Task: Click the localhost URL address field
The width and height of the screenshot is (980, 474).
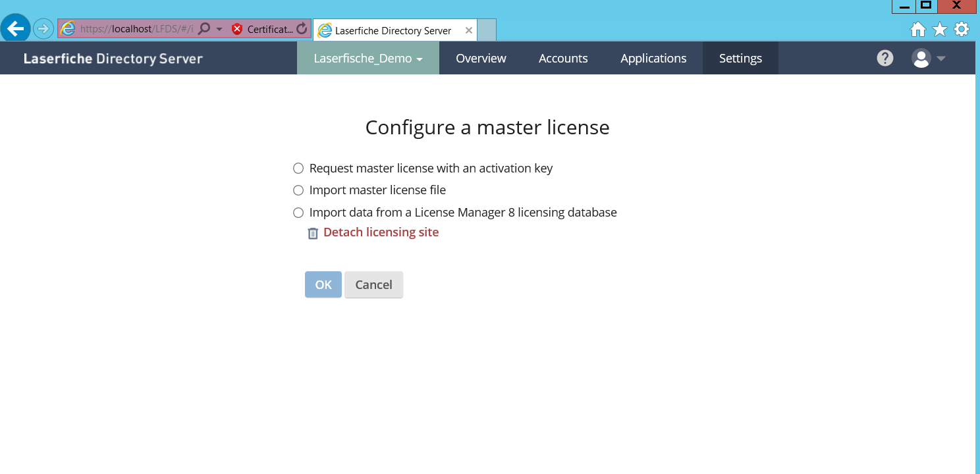Action: click(x=136, y=29)
